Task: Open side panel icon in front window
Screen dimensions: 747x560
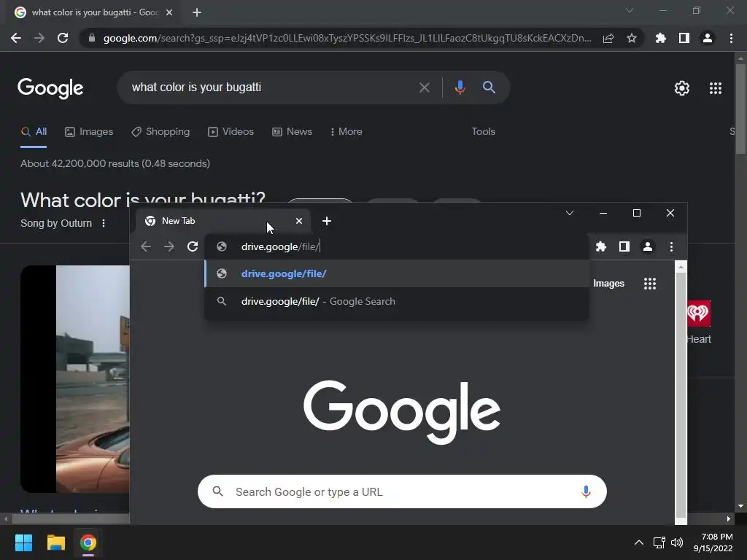Action: pos(624,246)
